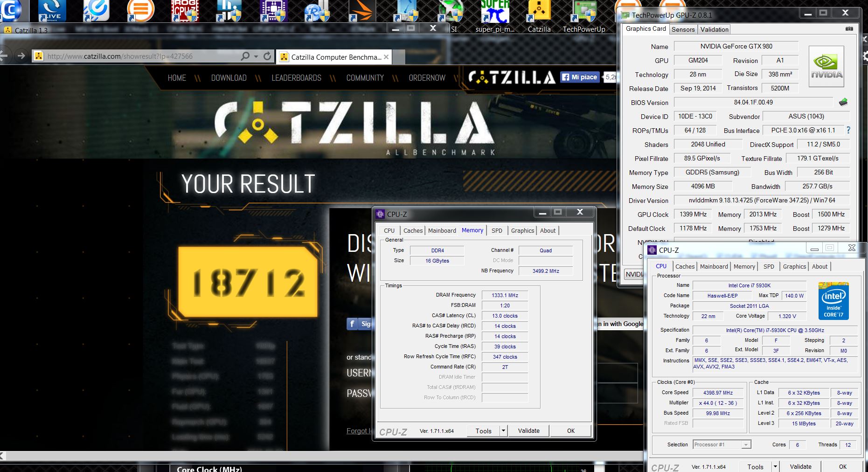
Task: Click the Facebook Mi piace button
Action: point(580,77)
